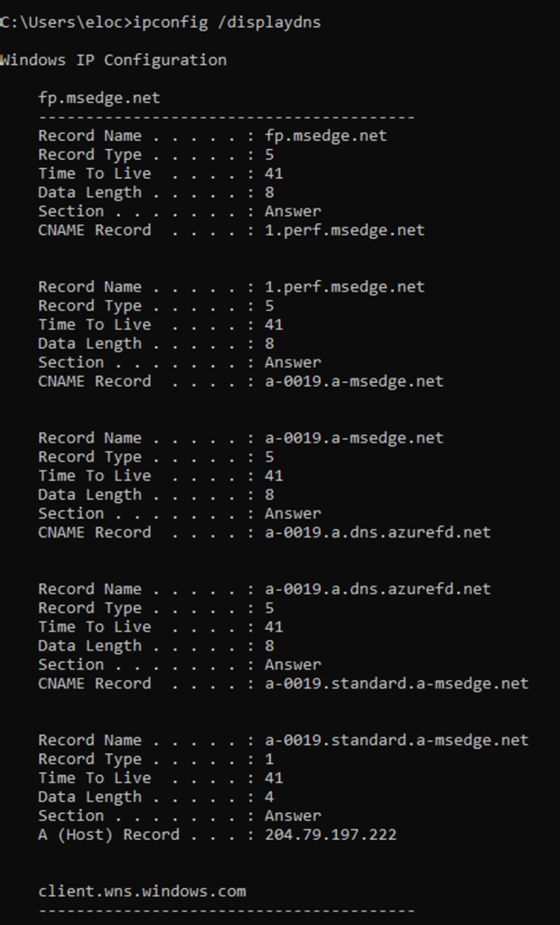
Task: Click Data Length value 4
Action: (x=270, y=797)
